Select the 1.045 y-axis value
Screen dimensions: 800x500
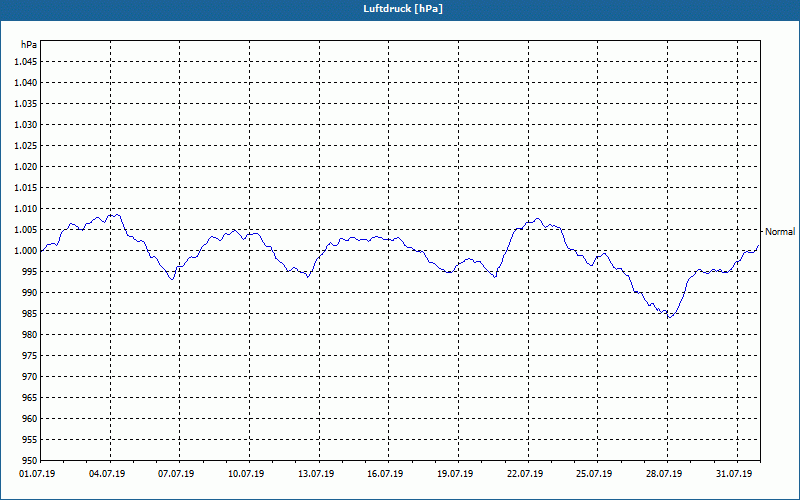pos(27,62)
